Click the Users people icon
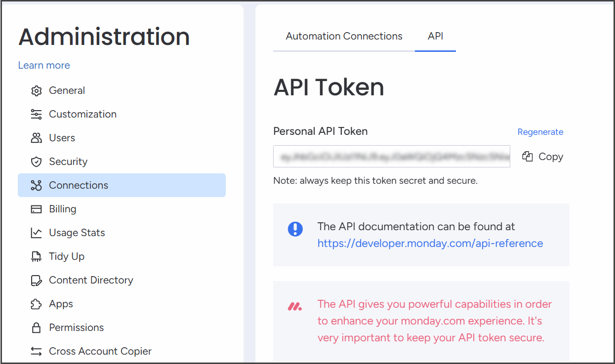 tap(36, 138)
